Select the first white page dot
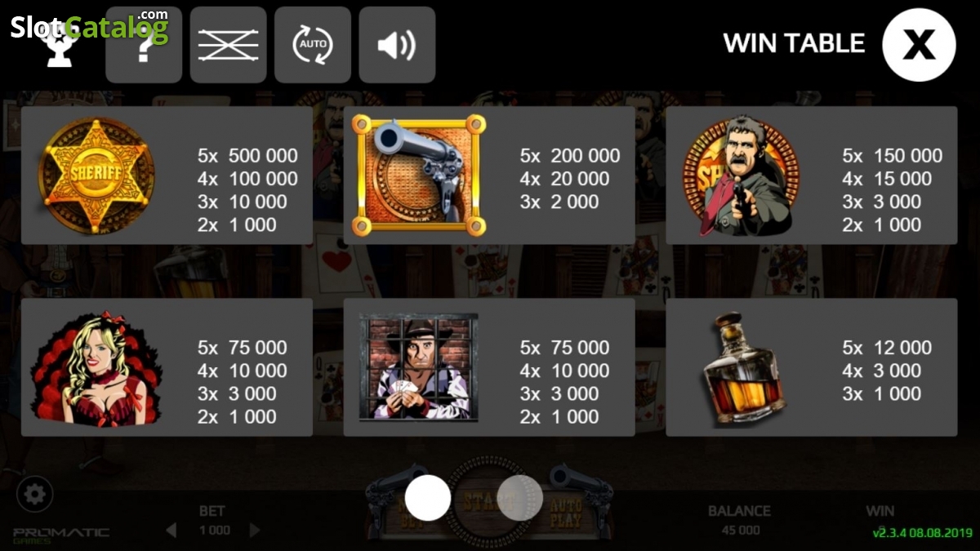Image resolution: width=980 pixels, height=551 pixels. tap(428, 498)
